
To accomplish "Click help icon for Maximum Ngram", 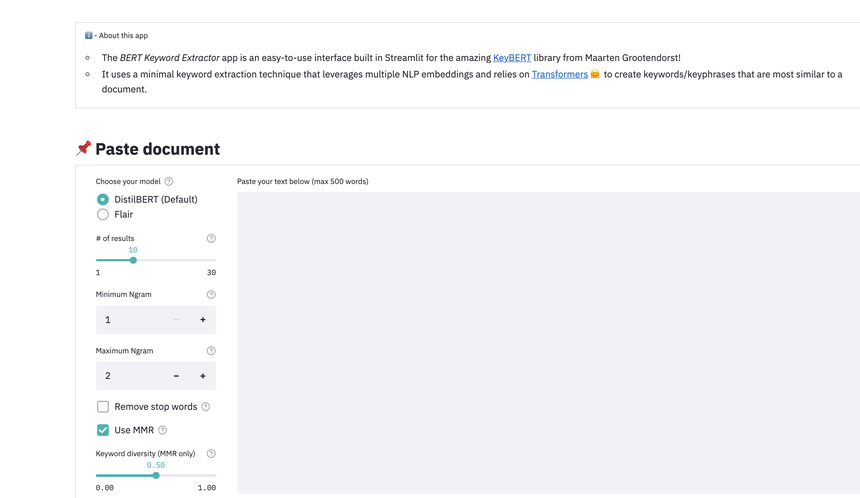I will 211,351.
